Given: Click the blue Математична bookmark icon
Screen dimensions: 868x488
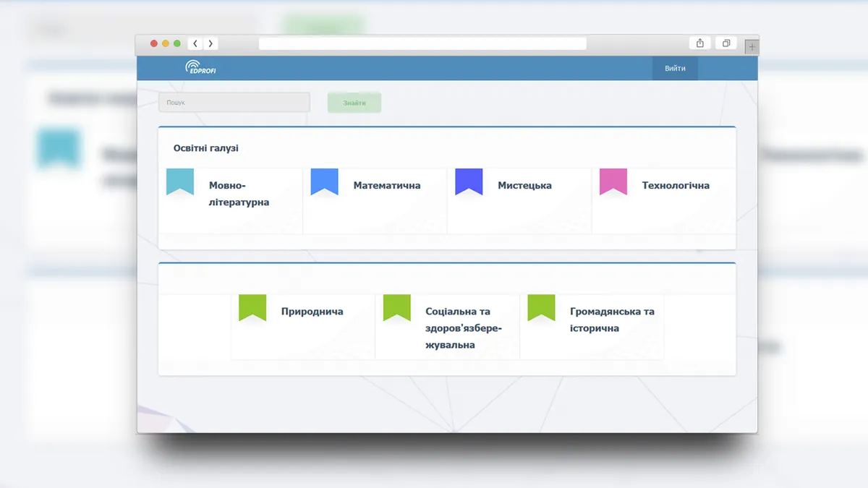Looking at the screenshot, I should (324, 182).
